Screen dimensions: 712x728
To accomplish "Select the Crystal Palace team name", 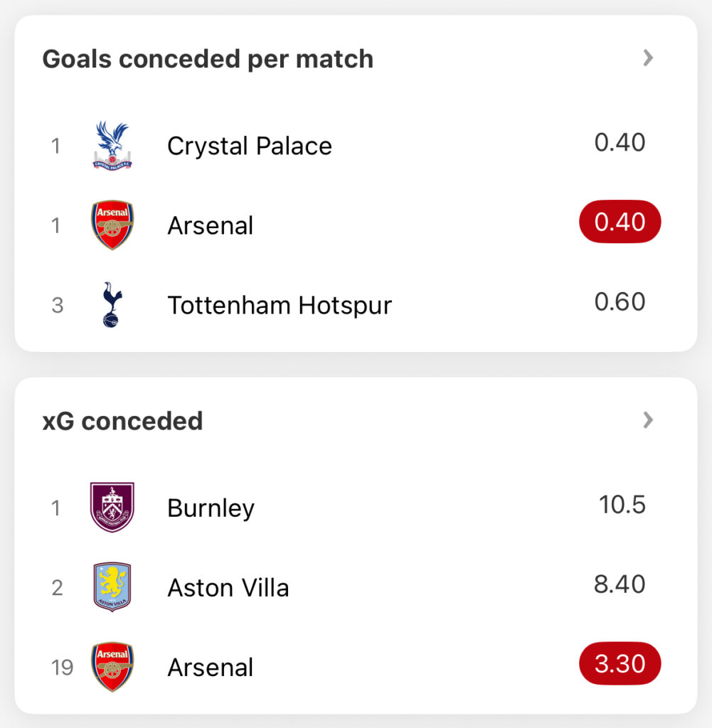I will (x=250, y=146).
